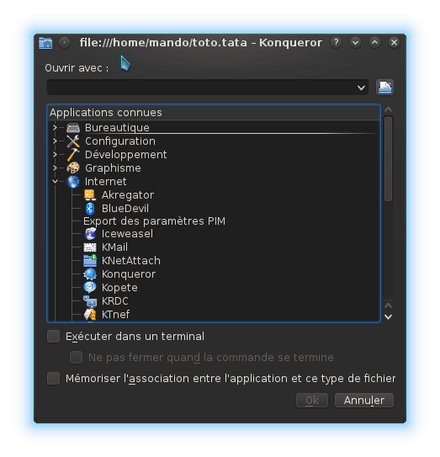Enable Exécuter dans un terminal checkbox
Viewport: 440px width, 457px height.
point(53,336)
